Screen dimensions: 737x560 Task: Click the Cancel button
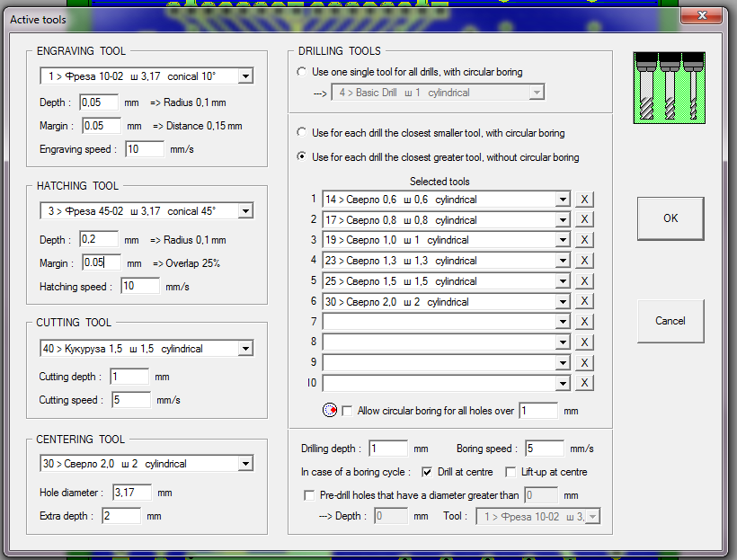[670, 321]
